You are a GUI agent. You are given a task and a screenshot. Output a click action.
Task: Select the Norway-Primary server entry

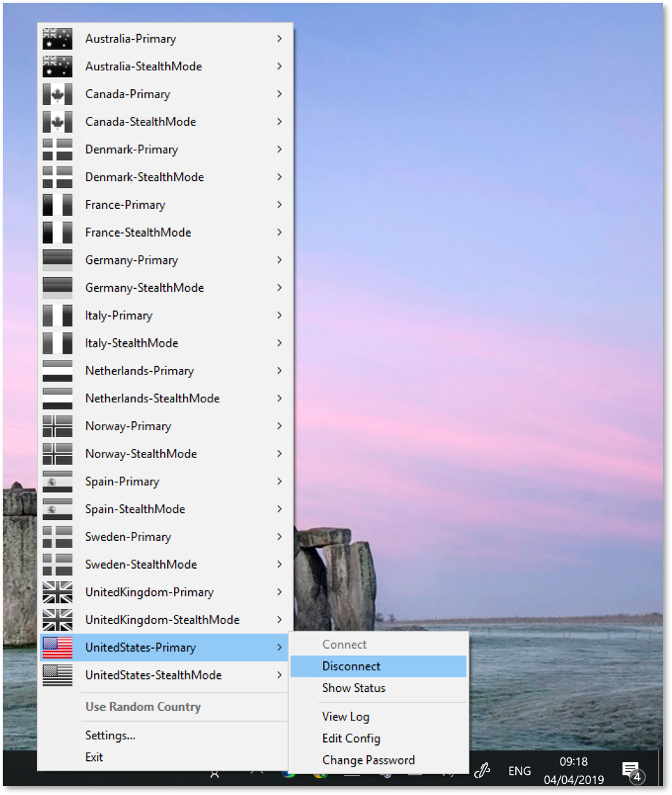tap(165, 426)
